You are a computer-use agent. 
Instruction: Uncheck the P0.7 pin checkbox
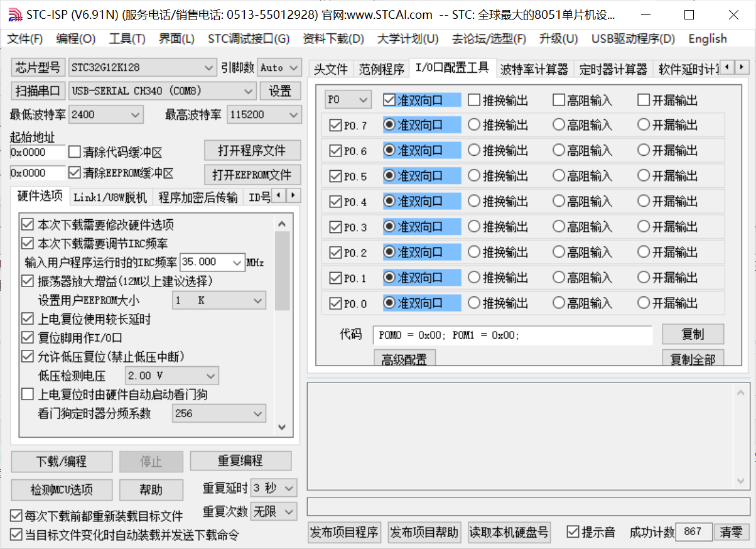click(x=335, y=126)
